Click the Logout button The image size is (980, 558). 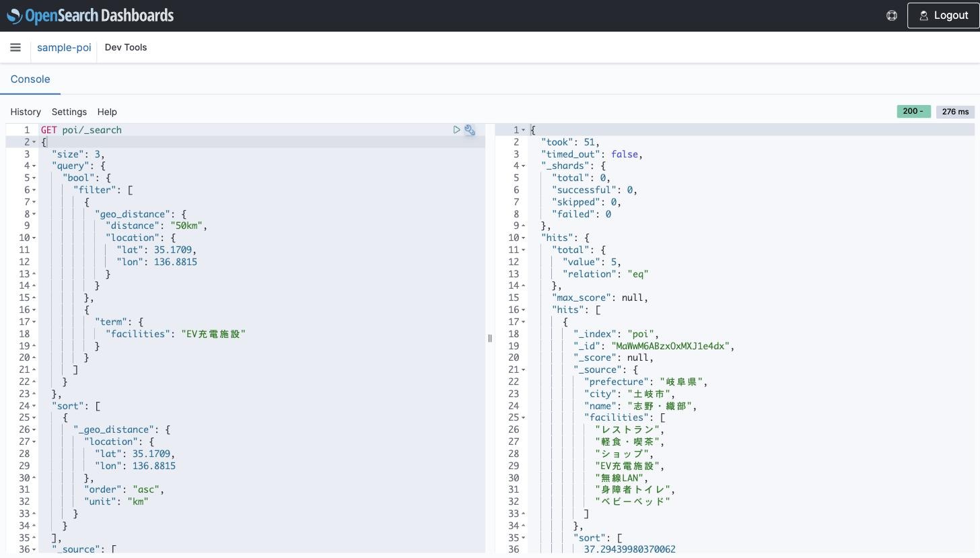(944, 15)
